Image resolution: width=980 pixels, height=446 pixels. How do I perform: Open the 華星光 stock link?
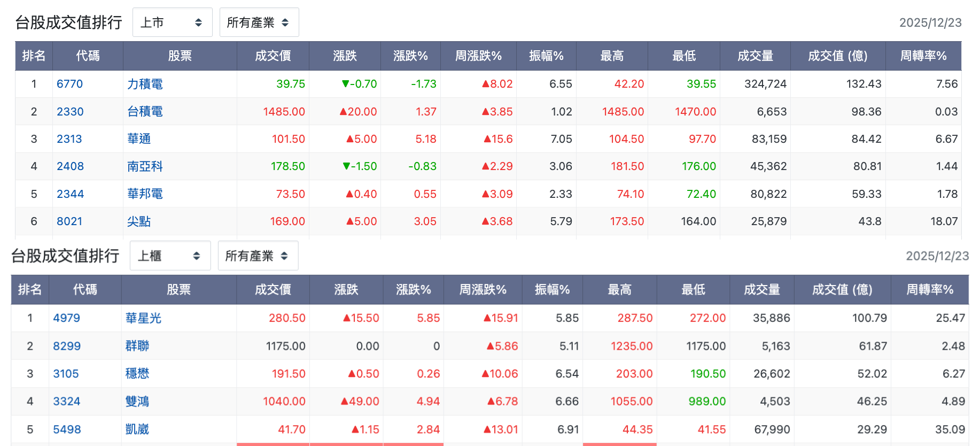tap(143, 318)
